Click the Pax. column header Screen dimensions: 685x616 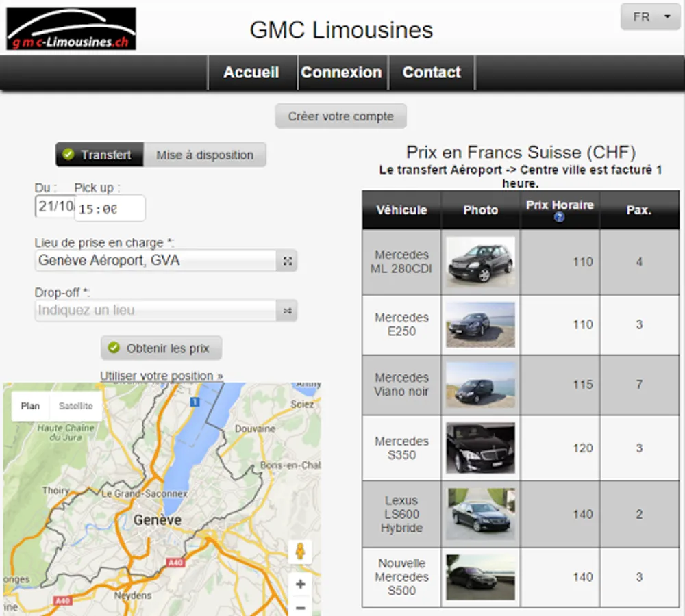[x=639, y=210]
